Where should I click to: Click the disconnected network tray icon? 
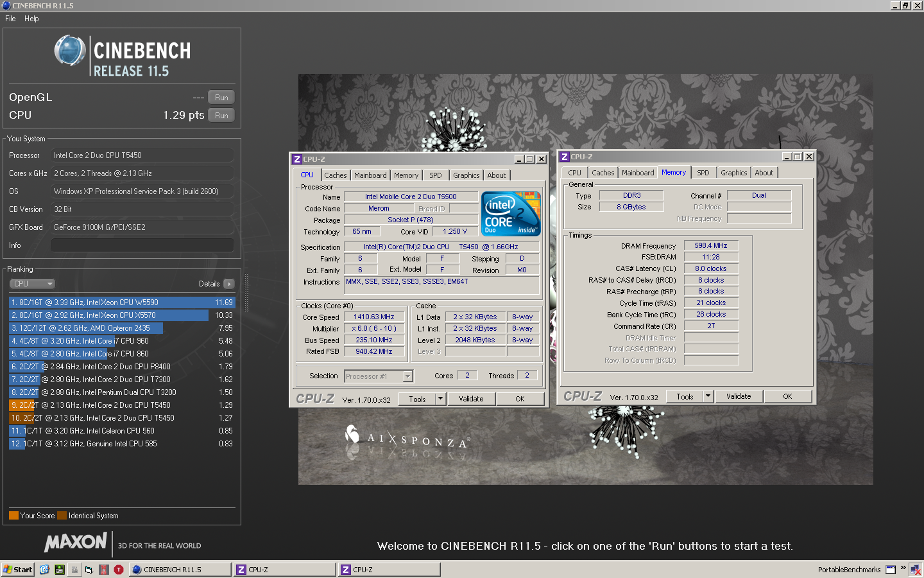click(x=915, y=570)
